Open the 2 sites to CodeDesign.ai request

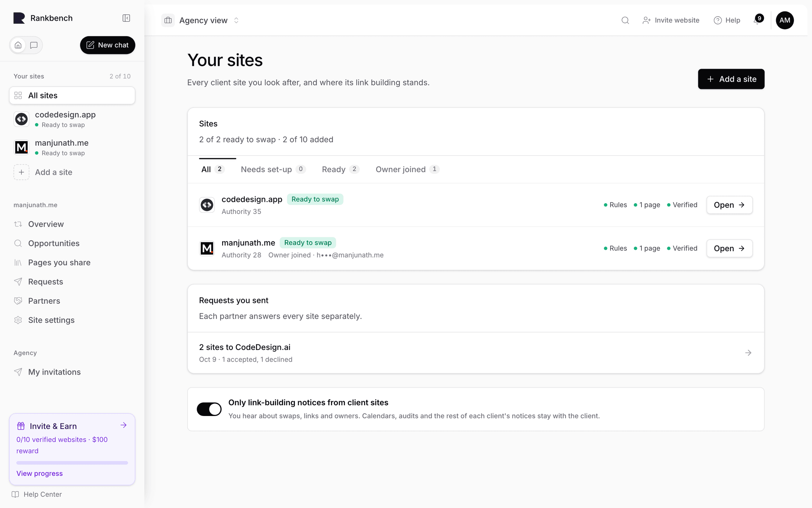[475, 353]
